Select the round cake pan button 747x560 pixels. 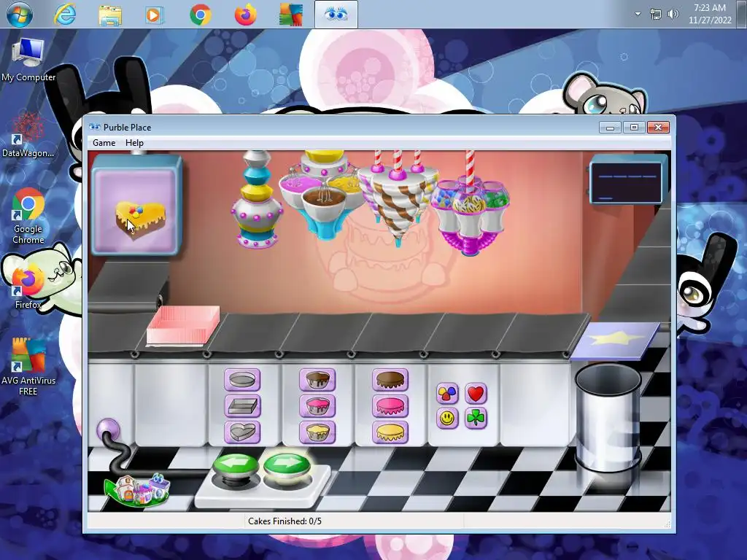click(242, 380)
